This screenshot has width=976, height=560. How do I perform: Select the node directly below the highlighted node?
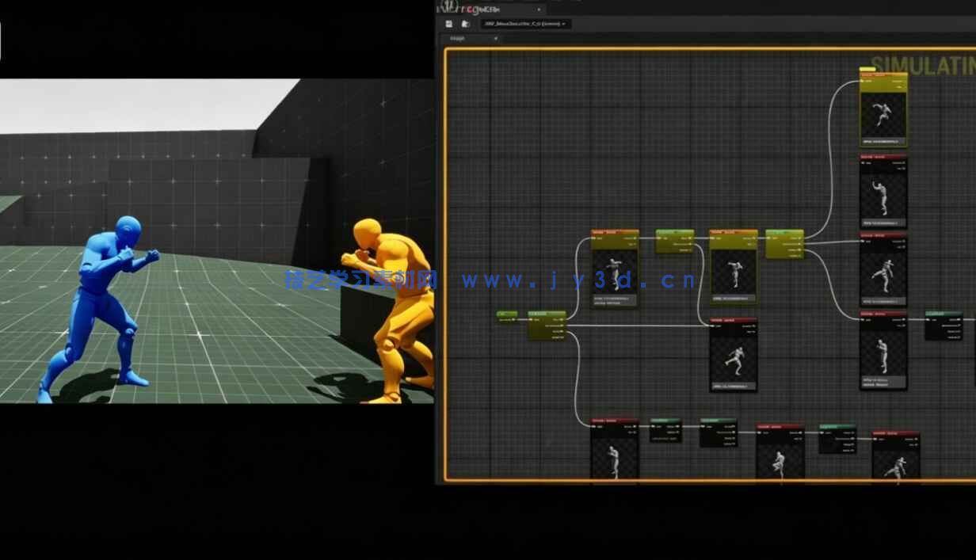[883, 193]
